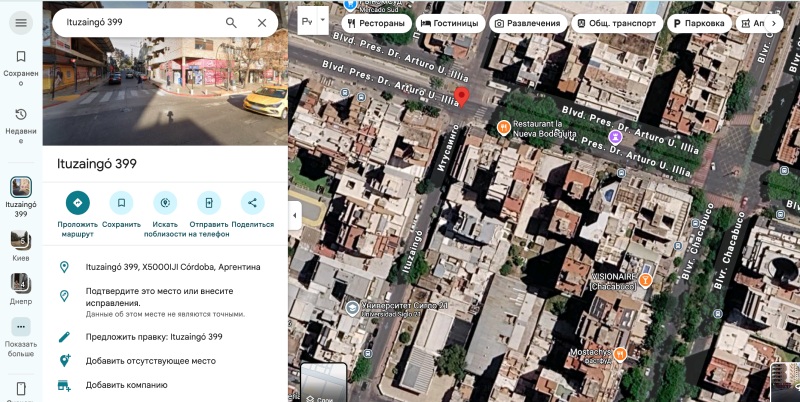Open Сохранено in the left sidebar
800x402 pixels.
tap(20, 62)
